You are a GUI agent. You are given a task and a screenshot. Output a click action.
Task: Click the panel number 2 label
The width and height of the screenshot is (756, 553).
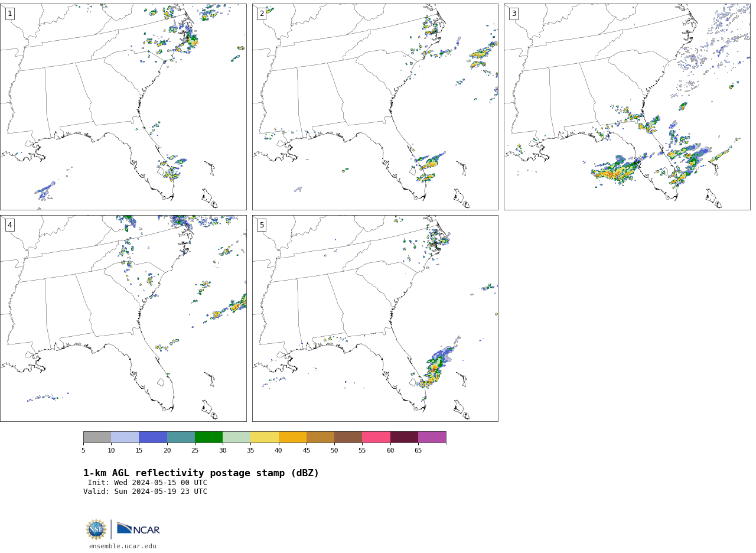(262, 14)
